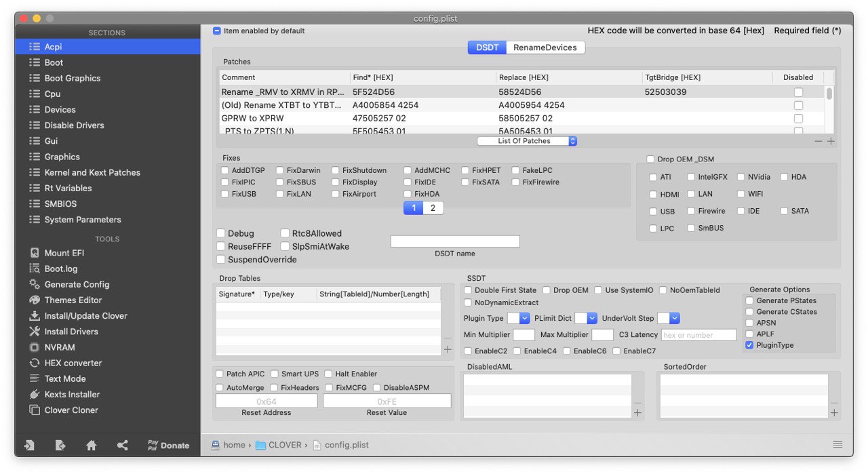
Task: Click the DSDT name input field
Action: [x=455, y=241]
